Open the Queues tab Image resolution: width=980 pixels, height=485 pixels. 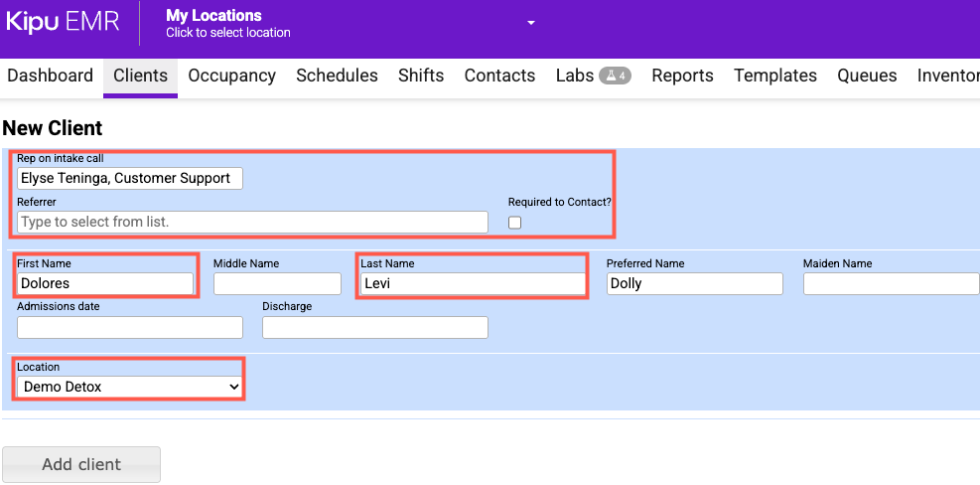click(867, 76)
